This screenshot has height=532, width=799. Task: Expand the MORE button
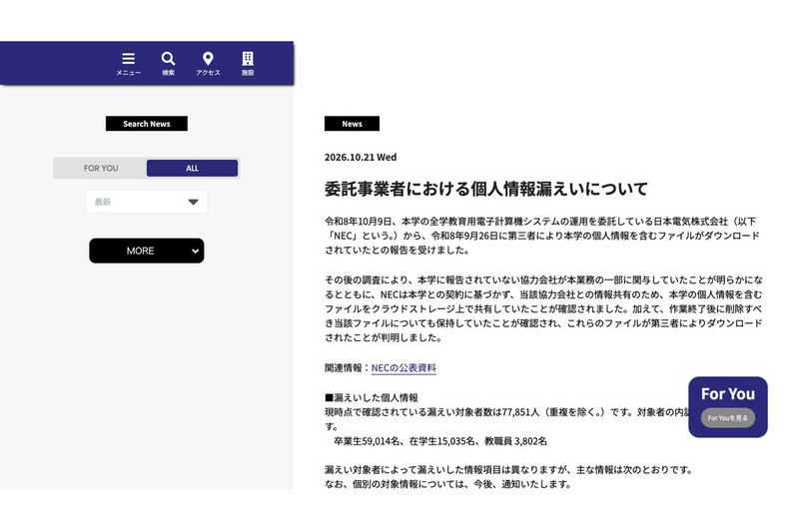147,251
